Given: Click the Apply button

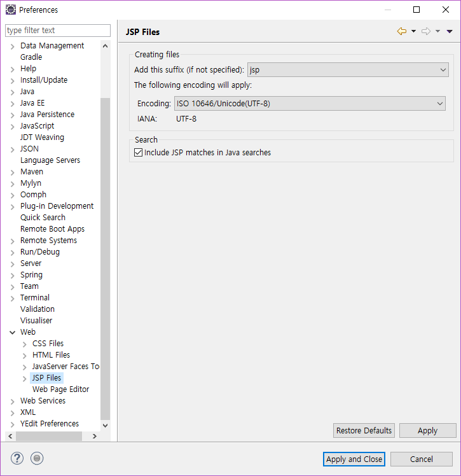Looking at the screenshot, I should point(428,430).
